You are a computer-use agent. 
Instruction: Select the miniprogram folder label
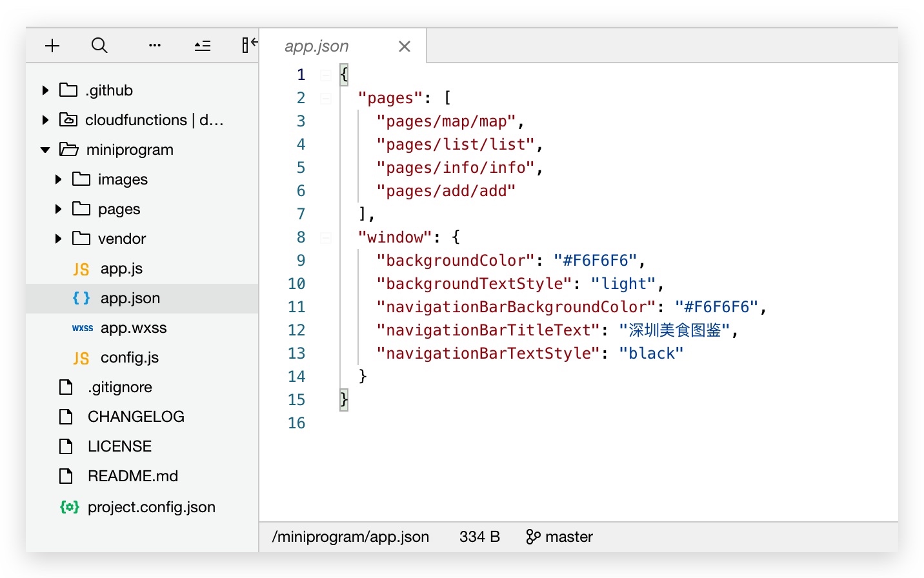[x=130, y=150]
